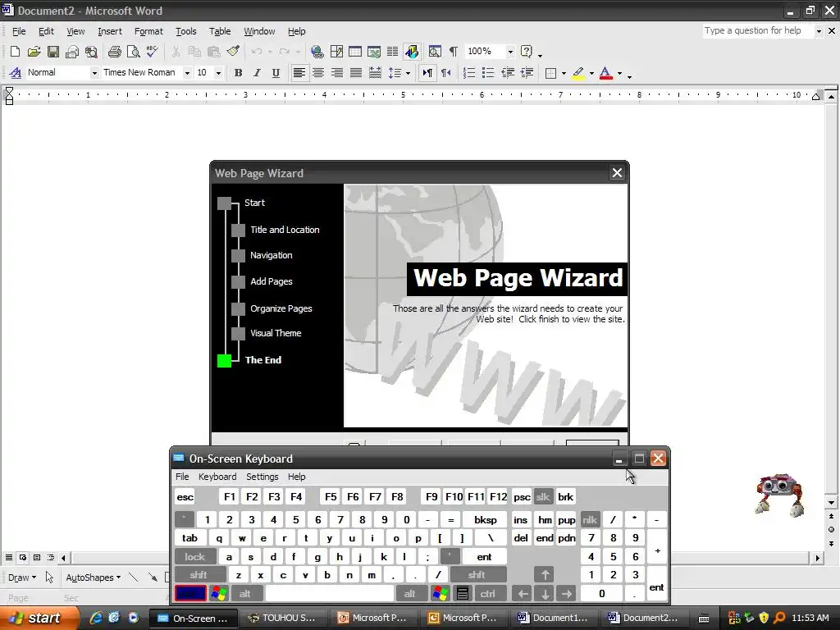Run the Spelling and Grammar check icon
The height and width of the screenshot is (630, 840).
(152, 52)
